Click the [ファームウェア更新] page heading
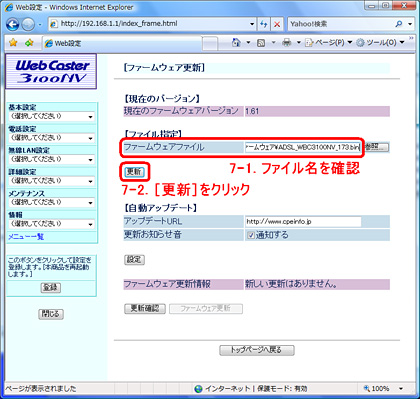 pos(164,68)
